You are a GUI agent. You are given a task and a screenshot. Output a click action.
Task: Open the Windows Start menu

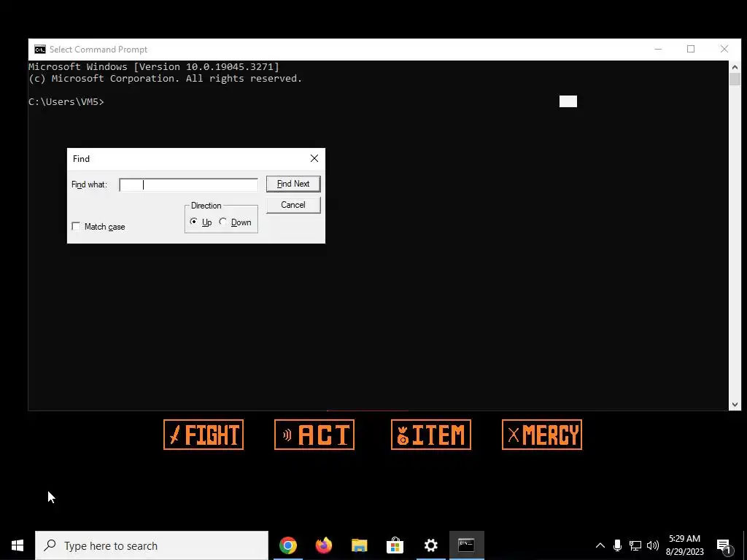pyautogui.click(x=18, y=545)
